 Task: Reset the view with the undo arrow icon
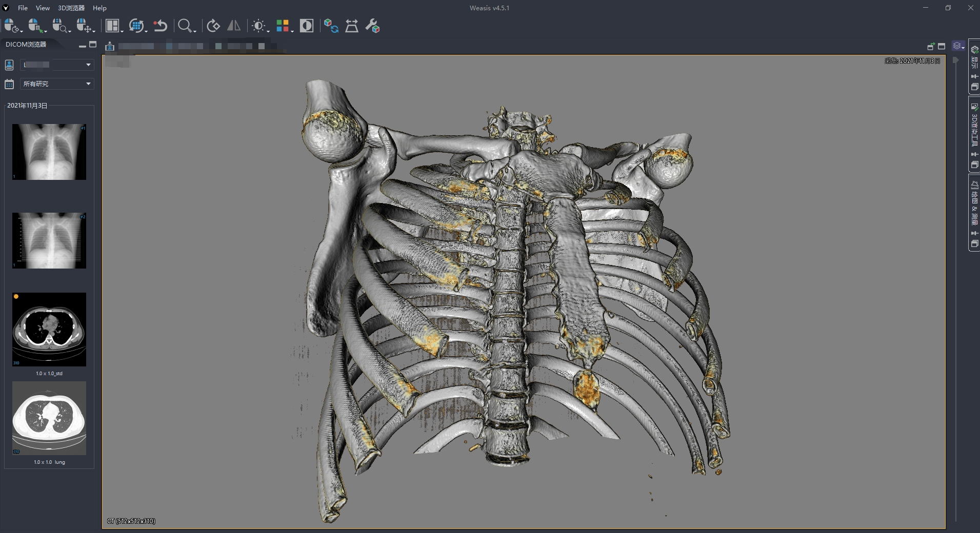[161, 26]
